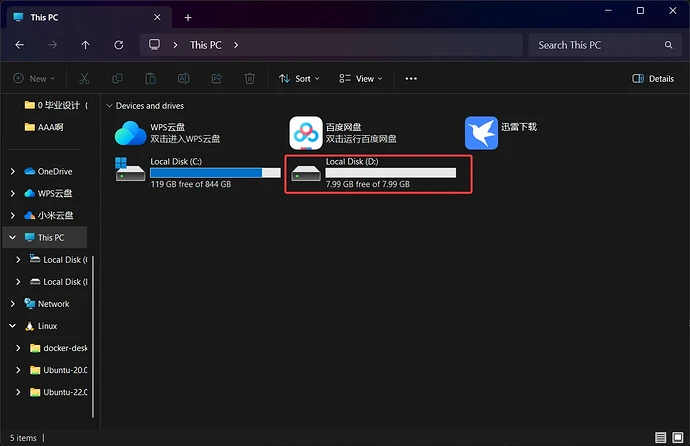Open a new tab with plus button
The width and height of the screenshot is (690, 446).
click(188, 17)
